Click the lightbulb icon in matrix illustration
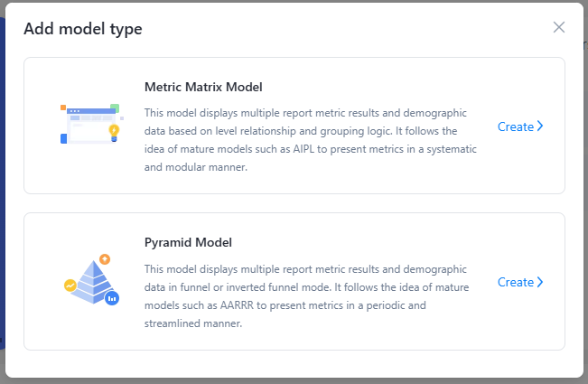 [x=114, y=132]
